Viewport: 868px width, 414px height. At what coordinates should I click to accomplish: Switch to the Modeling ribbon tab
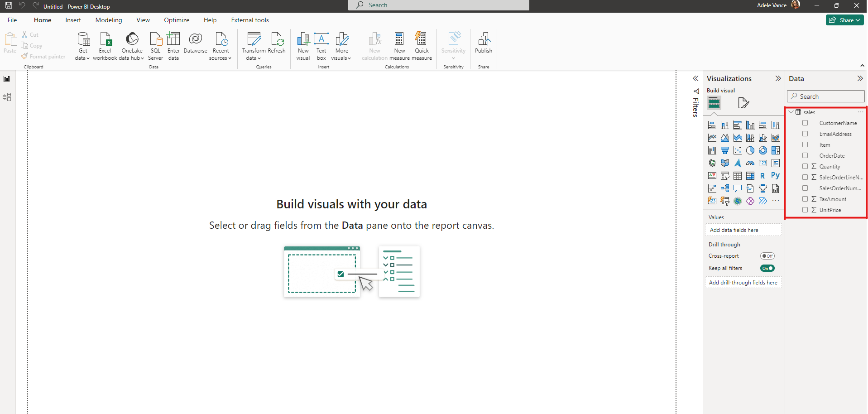(x=108, y=20)
